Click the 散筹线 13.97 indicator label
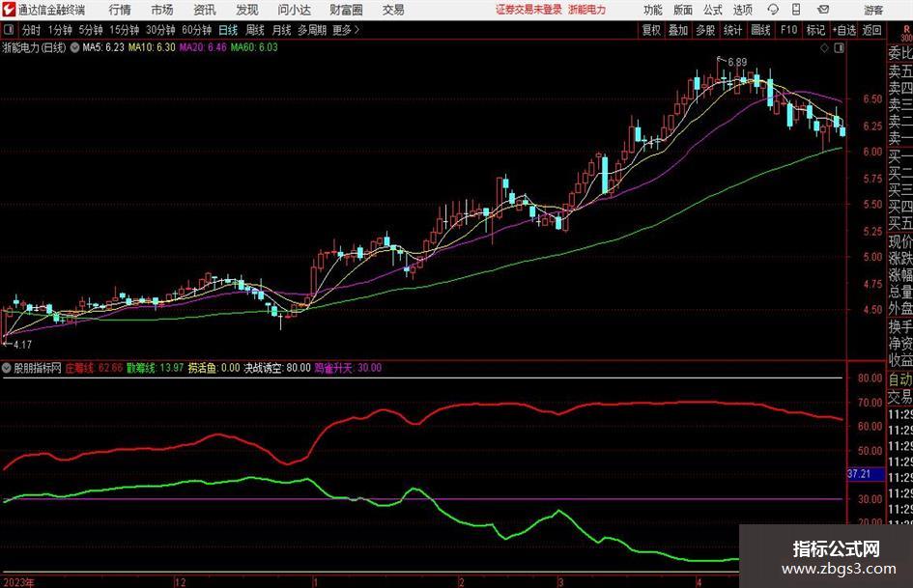The width and height of the screenshot is (913, 588). [x=155, y=368]
